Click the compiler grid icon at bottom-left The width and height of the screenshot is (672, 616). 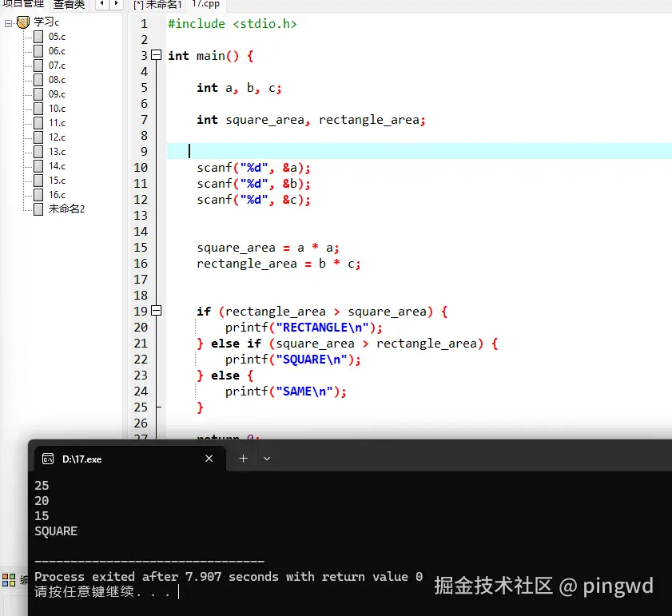pyautogui.click(x=9, y=580)
